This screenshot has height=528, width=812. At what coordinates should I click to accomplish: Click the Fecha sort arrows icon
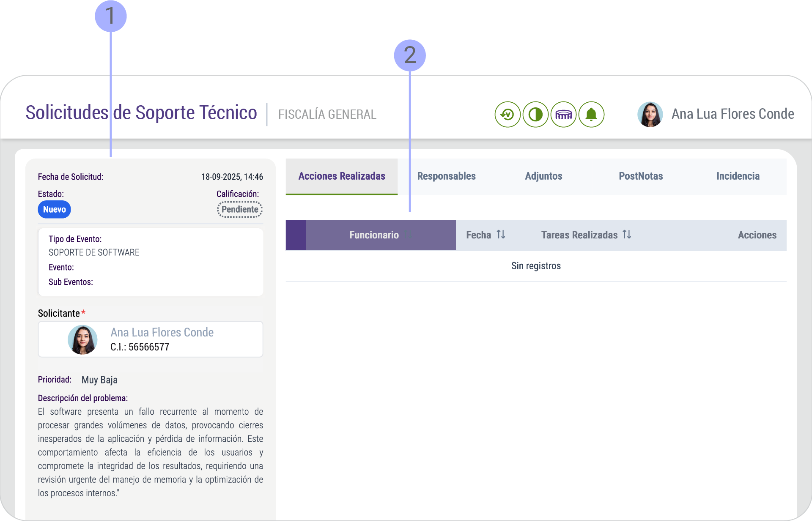click(x=501, y=235)
